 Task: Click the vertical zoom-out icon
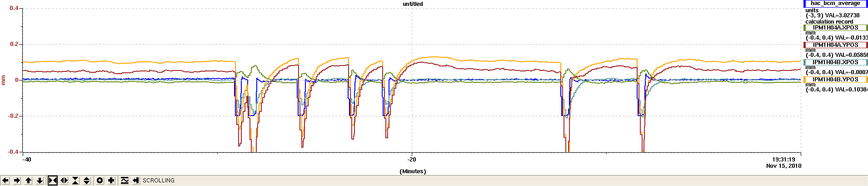pyautogui.click(x=86, y=181)
